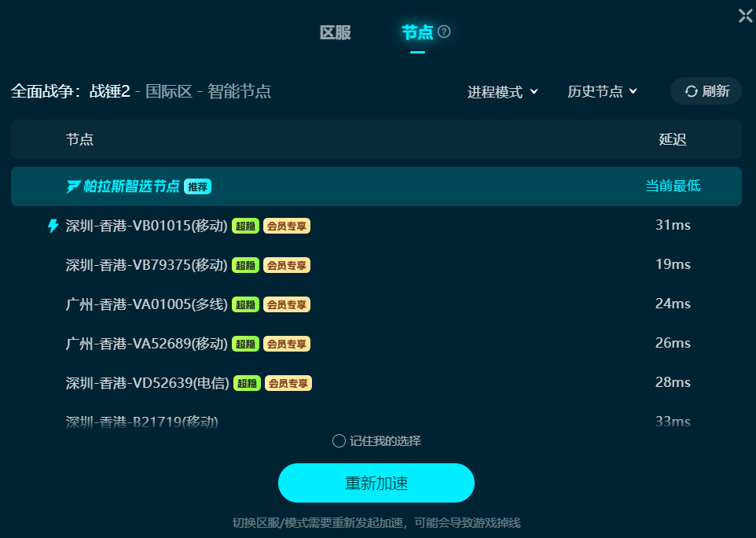Image resolution: width=756 pixels, height=538 pixels.
Task: Click 会员专享 badge on 广州-香港-VA01005 node
Action: coord(287,304)
